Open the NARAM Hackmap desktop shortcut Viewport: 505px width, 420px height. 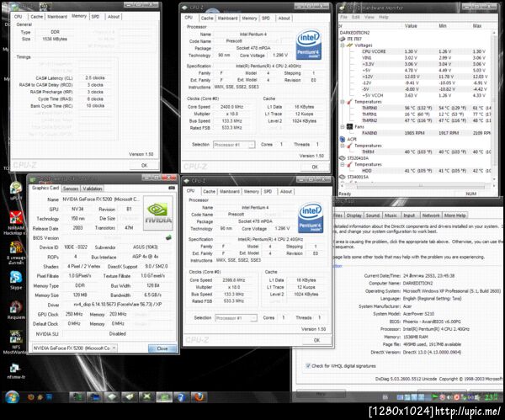coord(15,222)
